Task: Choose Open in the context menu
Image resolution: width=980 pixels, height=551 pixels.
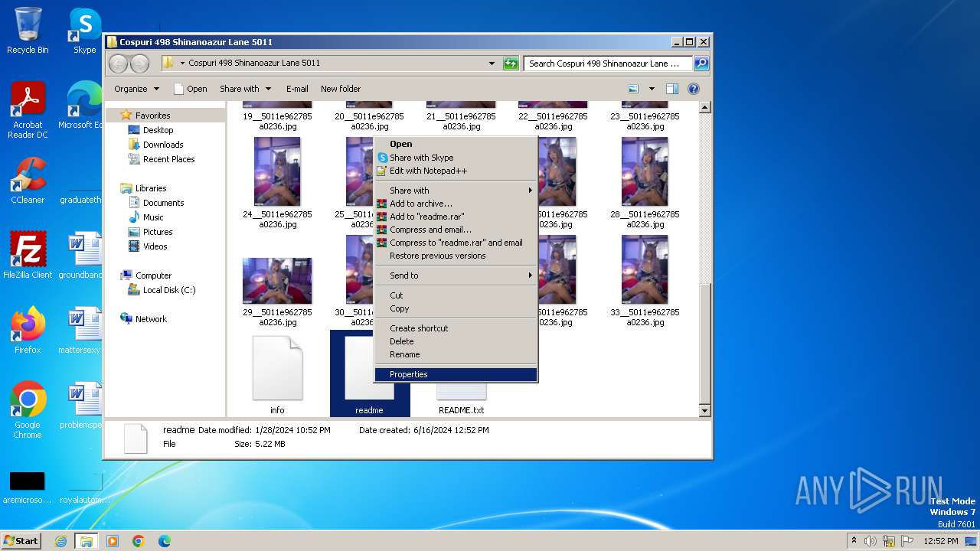Action: tap(456, 144)
